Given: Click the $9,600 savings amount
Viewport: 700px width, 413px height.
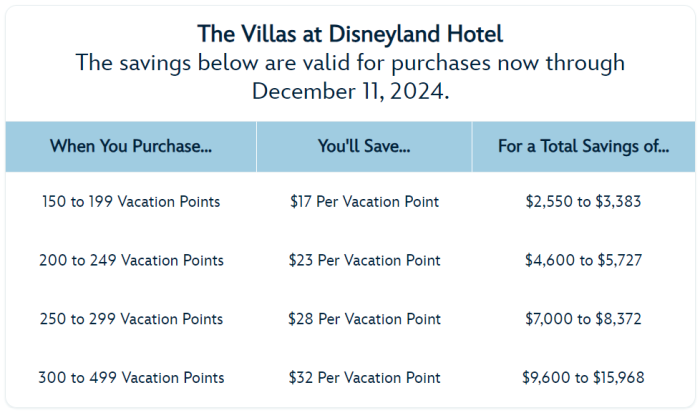Looking at the screenshot, I should point(544,378).
